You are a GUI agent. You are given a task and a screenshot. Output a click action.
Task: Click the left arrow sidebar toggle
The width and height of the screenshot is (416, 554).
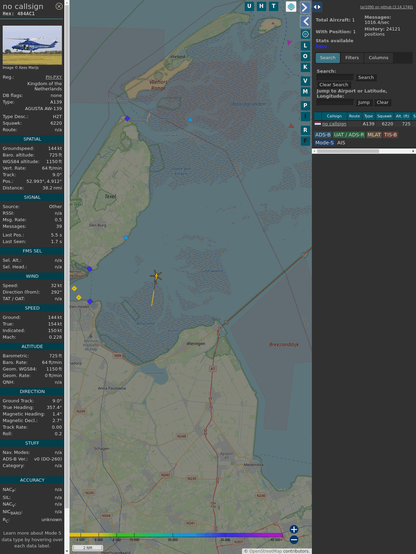coord(305,22)
